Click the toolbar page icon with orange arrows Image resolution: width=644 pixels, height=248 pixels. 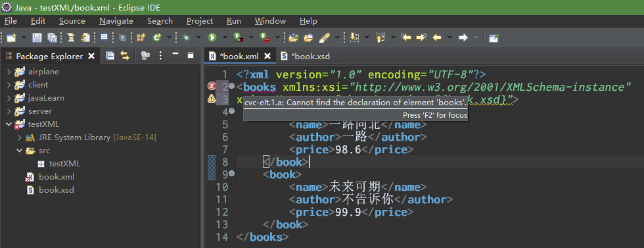[85, 38]
